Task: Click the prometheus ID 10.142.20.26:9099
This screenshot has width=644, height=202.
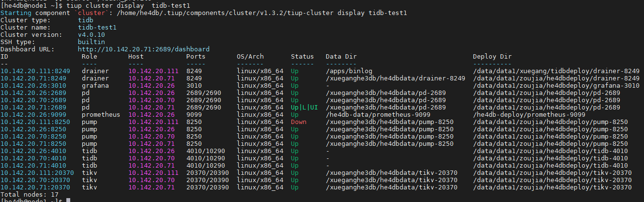Action: pos(33,115)
